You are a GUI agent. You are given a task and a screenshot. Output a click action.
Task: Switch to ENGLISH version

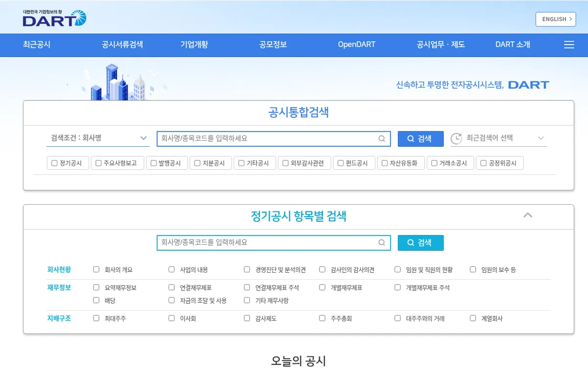(556, 19)
